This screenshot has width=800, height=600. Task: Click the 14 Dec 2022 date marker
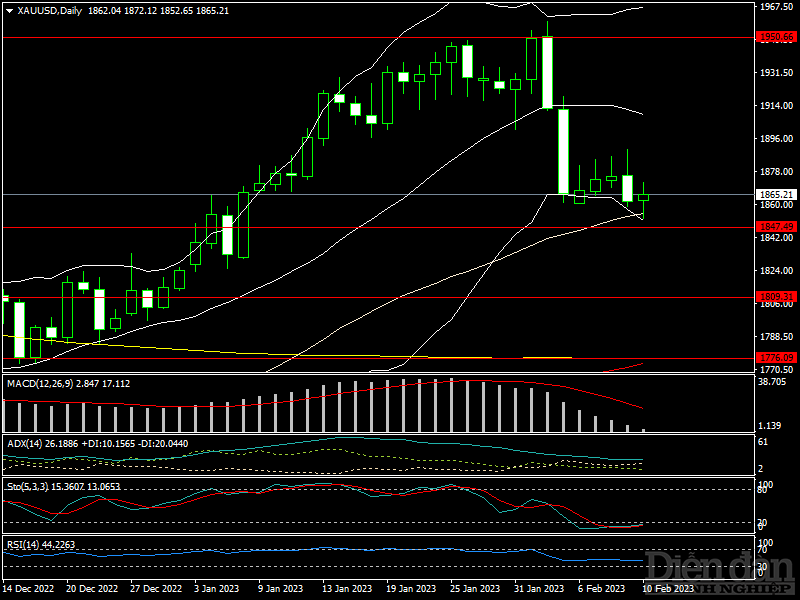coord(30,589)
